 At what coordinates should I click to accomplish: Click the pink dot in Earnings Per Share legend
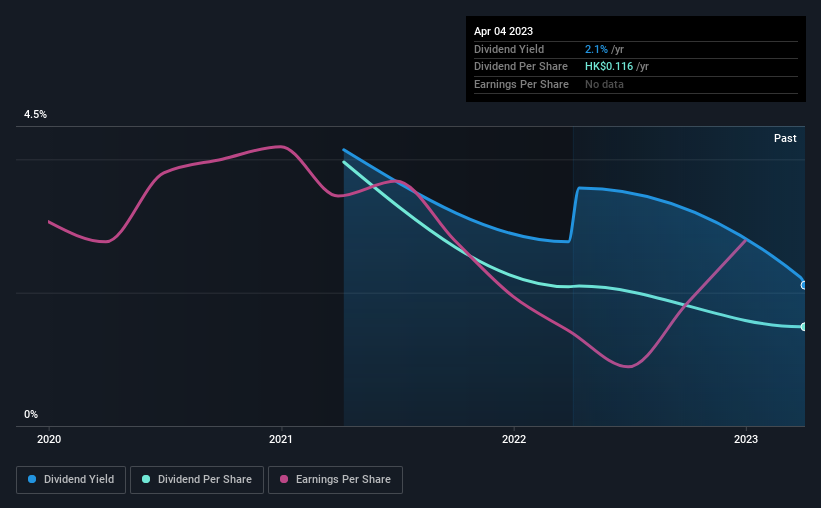tap(284, 479)
